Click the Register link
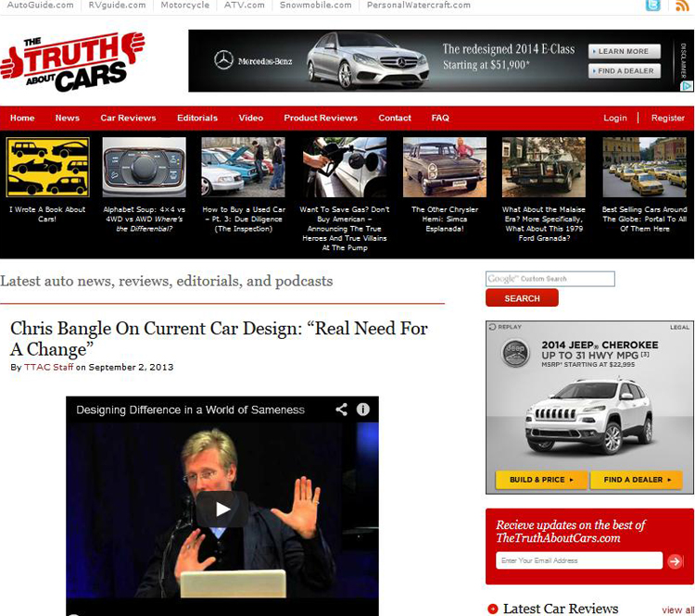The image size is (695, 616). 668,118
